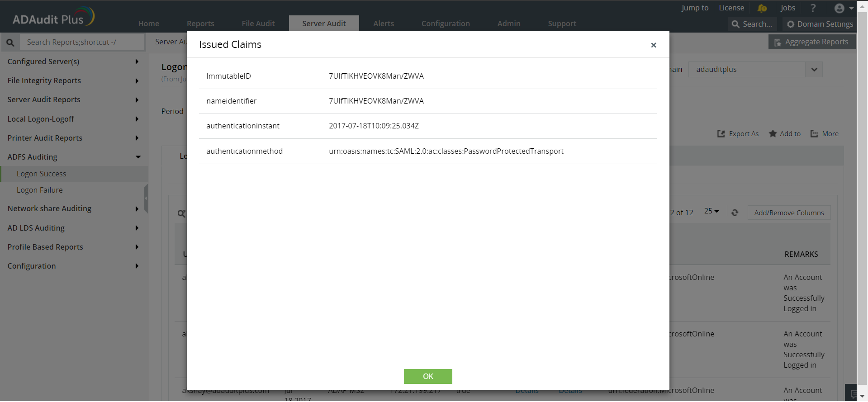The image size is (868, 402).
Task: Open the notifications bell icon
Action: (x=762, y=8)
